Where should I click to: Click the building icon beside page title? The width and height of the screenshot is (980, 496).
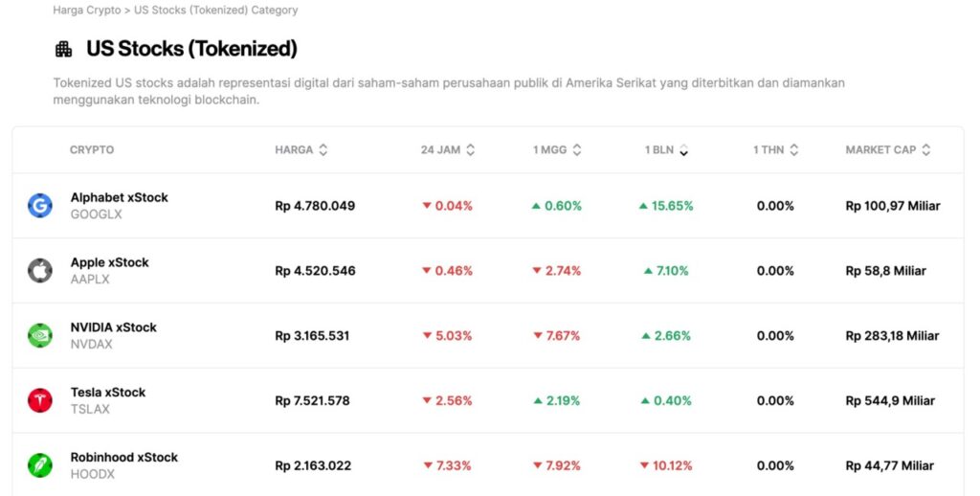pyautogui.click(x=64, y=49)
